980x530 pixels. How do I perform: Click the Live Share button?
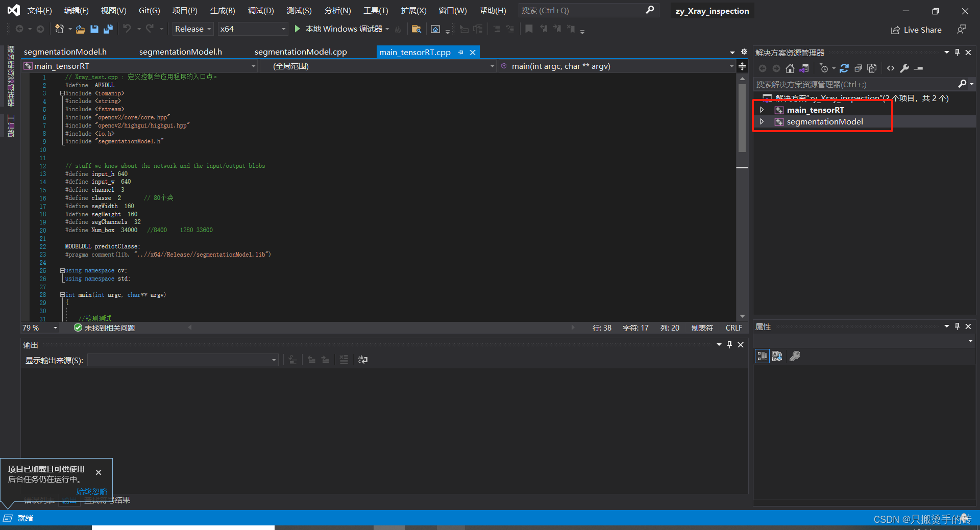click(916, 30)
